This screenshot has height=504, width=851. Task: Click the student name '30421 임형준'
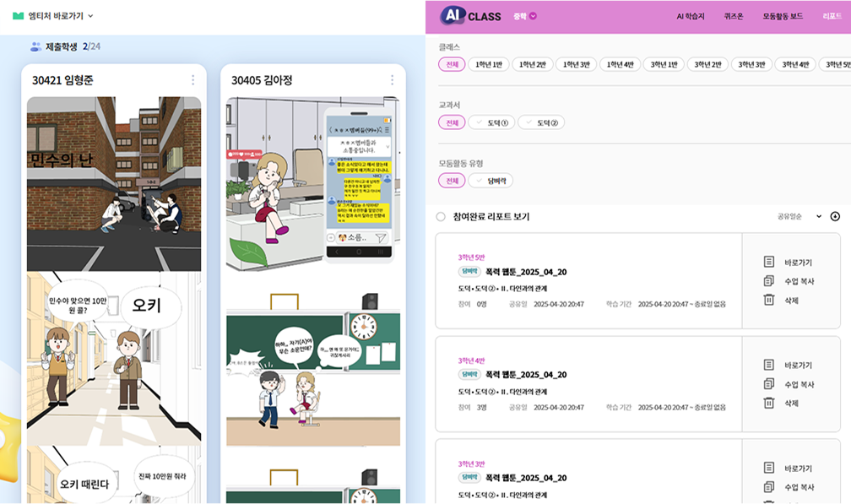[x=62, y=80]
